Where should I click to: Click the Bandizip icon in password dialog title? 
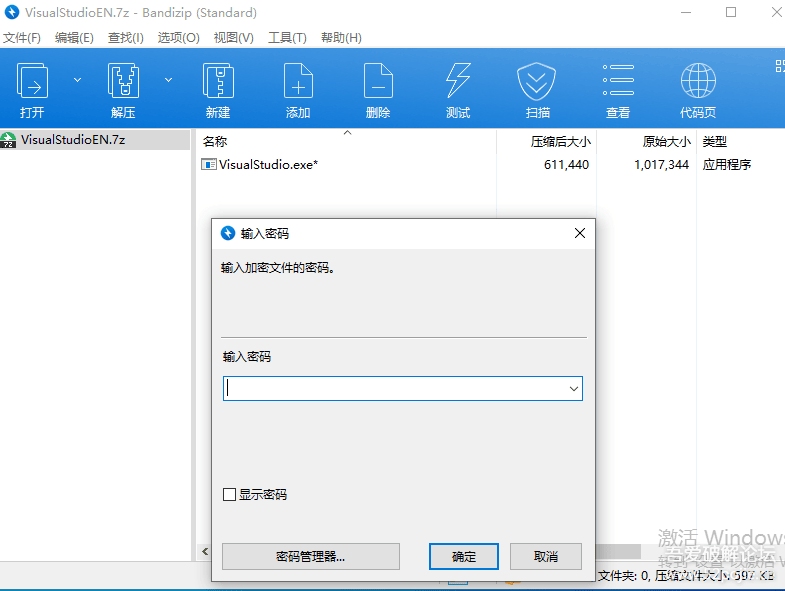pos(228,233)
